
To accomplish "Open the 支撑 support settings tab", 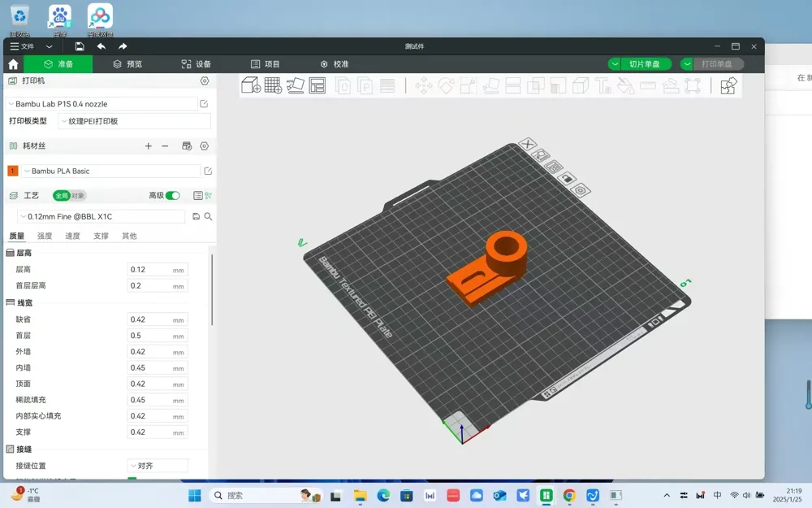I will [101, 236].
